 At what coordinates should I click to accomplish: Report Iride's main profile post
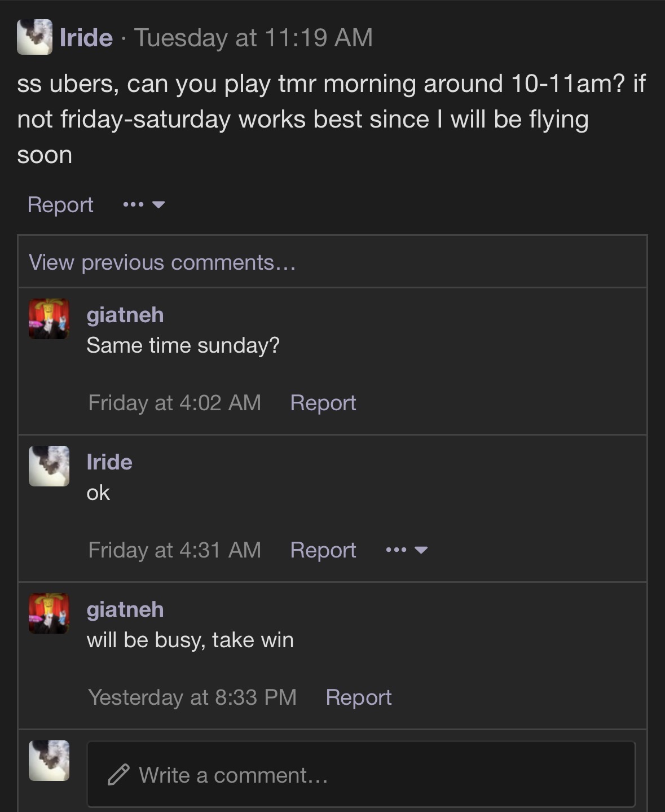point(60,204)
